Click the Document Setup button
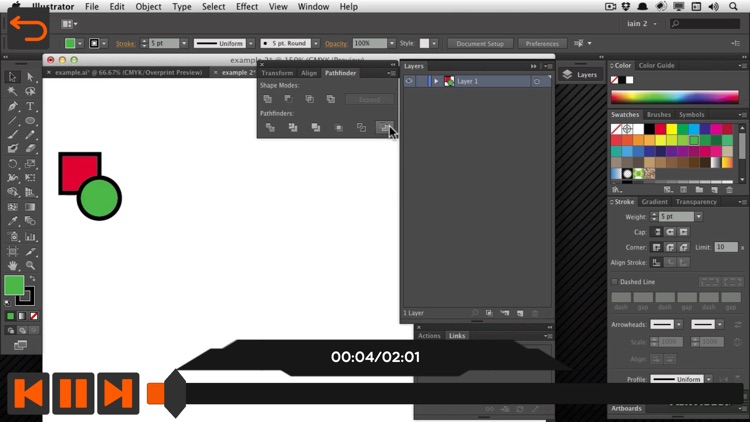 [x=480, y=44]
